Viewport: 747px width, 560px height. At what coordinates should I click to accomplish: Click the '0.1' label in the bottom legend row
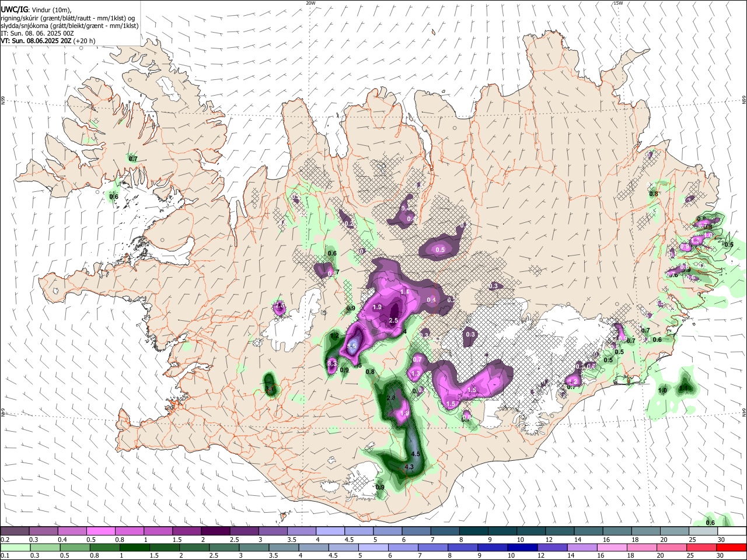point(5,555)
